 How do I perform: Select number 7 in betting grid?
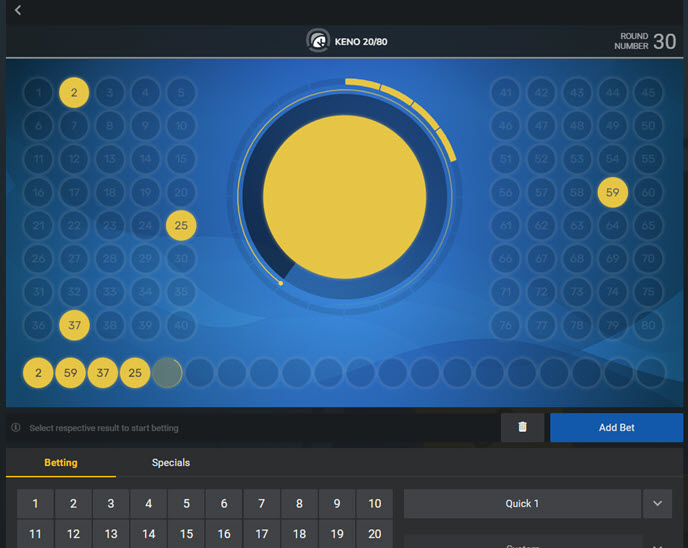[x=262, y=504]
